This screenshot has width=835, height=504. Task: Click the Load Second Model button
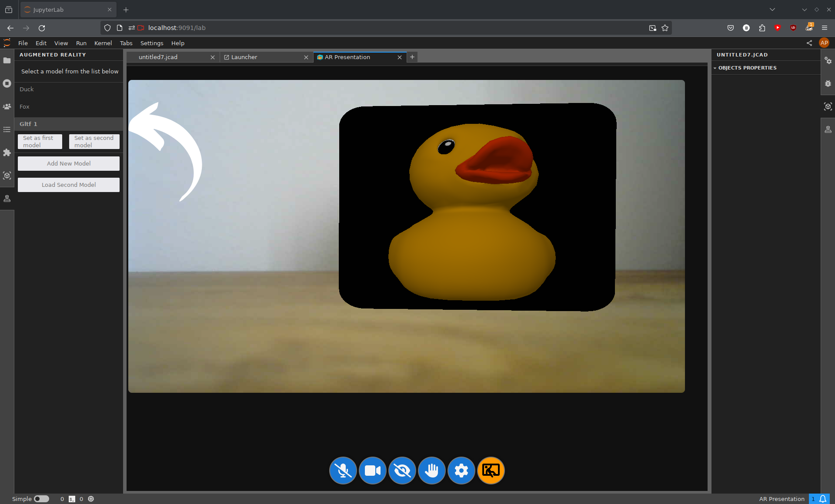tap(69, 185)
